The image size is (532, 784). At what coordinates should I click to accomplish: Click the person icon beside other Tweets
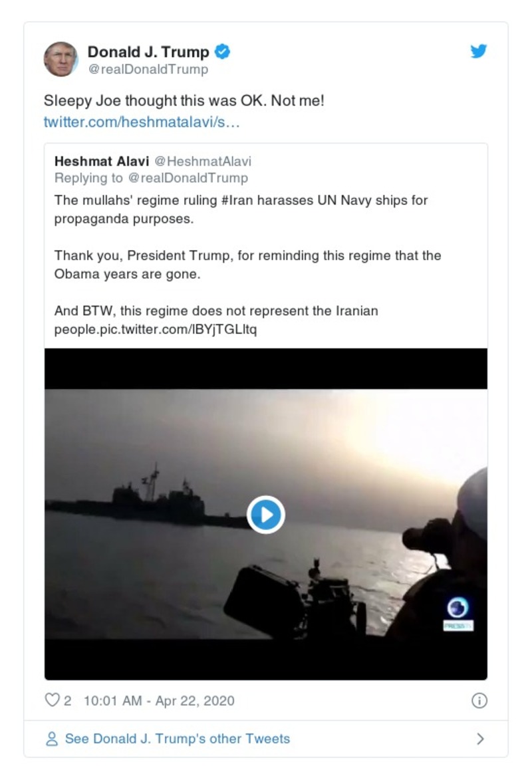tap(51, 739)
